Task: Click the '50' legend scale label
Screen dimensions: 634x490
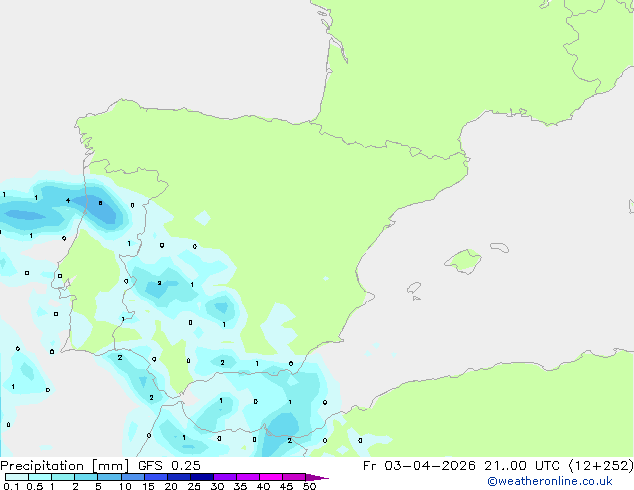Action: coord(310,486)
